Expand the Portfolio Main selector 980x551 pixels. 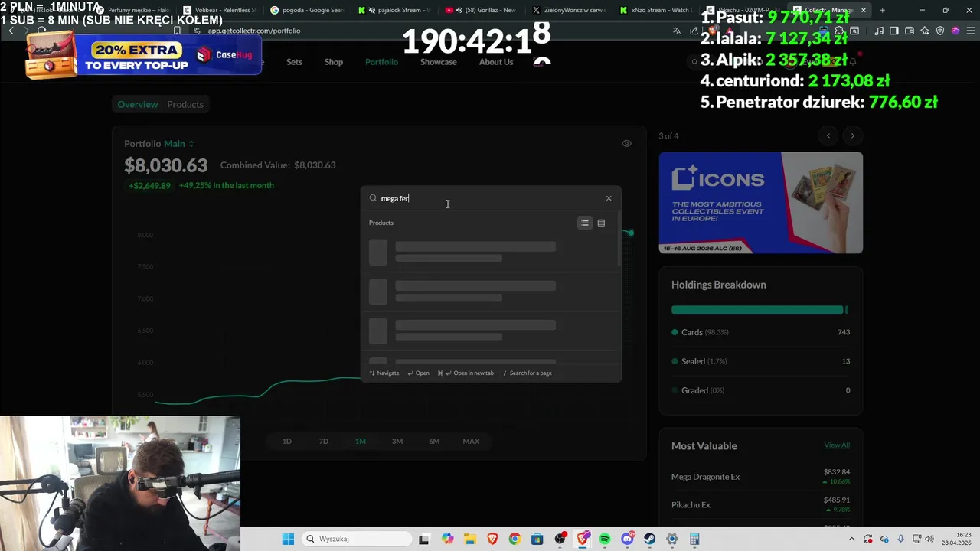coord(178,143)
